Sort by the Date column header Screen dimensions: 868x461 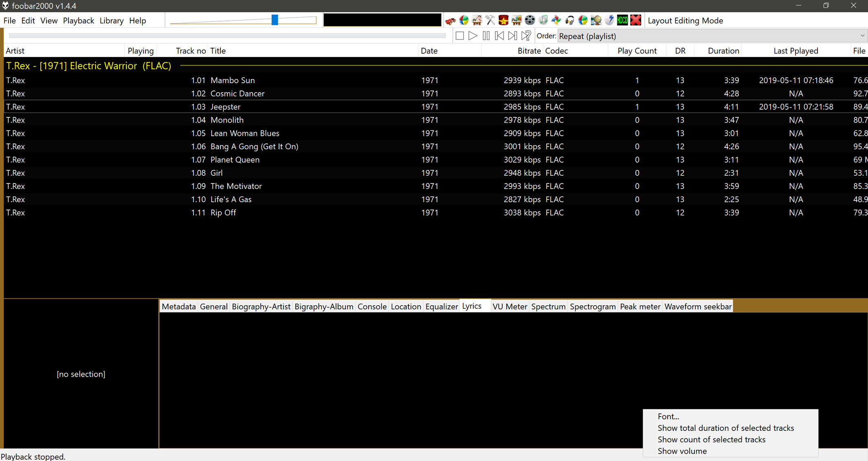coord(450,51)
